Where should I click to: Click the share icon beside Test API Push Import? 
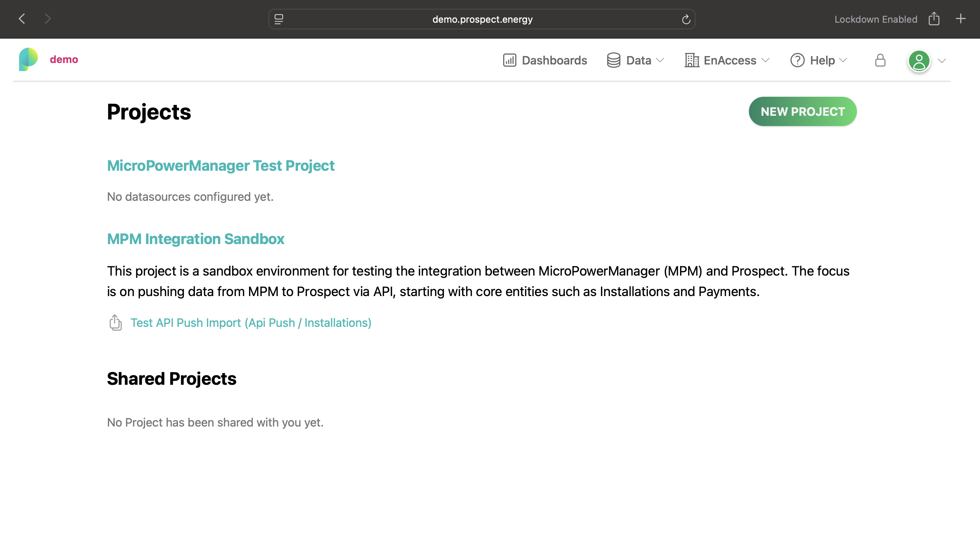pyautogui.click(x=115, y=322)
